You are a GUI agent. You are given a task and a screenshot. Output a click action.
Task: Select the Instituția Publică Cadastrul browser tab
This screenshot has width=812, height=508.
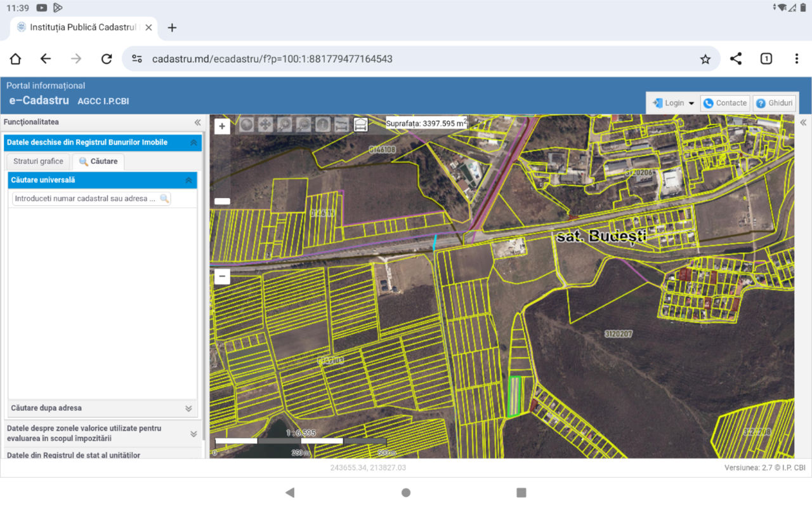(x=84, y=27)
